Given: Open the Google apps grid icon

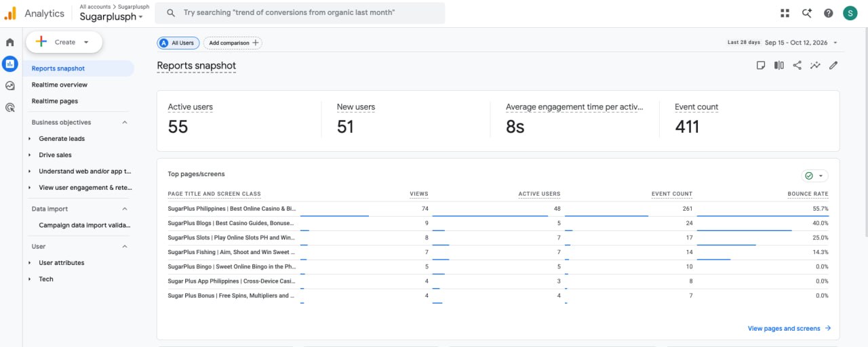Looking at the screenshot, I should 785,13.
